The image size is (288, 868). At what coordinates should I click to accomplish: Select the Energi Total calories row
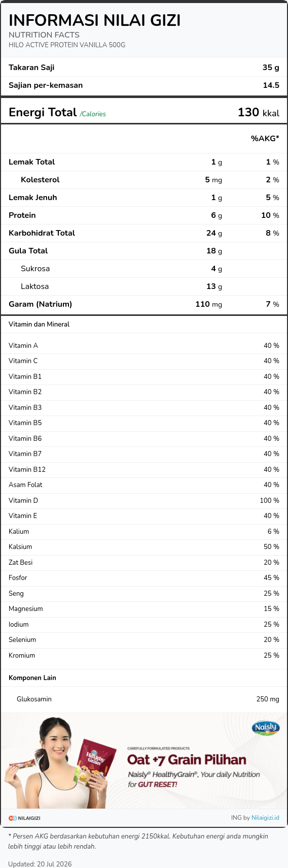pyautogui.click(x=144, y=112)
